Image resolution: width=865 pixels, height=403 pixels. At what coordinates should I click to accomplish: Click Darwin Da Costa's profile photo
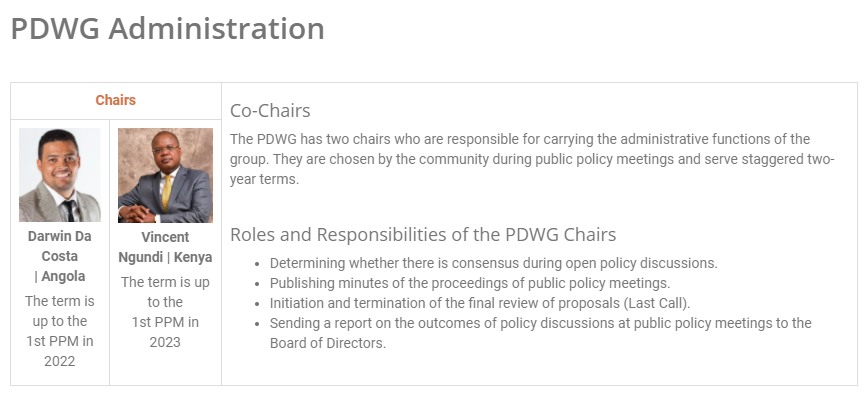(x=60, y=175)
